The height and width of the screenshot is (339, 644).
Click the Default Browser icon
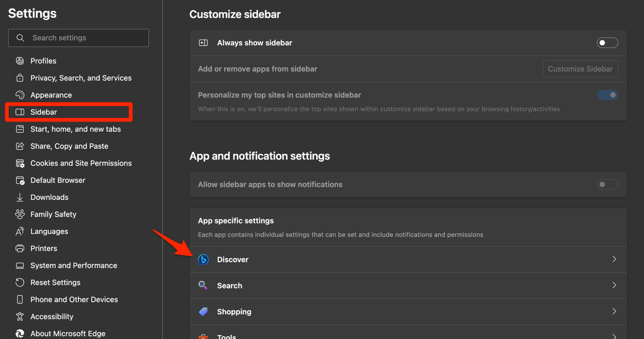coord(20,180)
